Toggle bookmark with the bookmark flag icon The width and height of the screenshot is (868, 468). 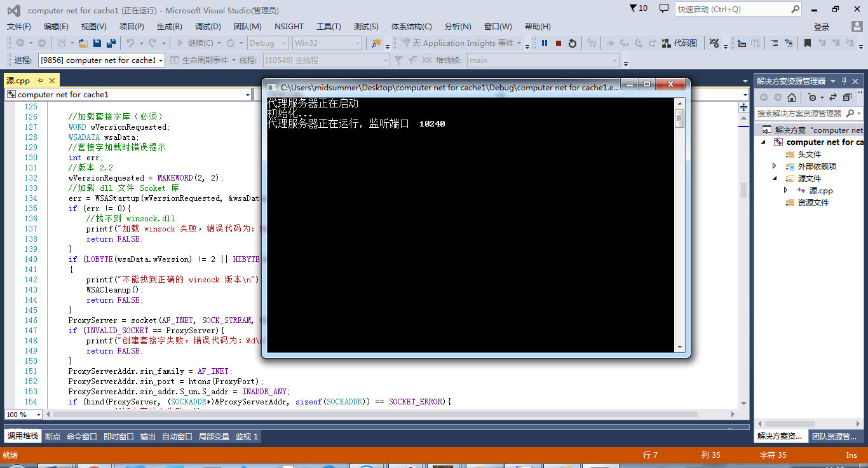[x=808, y=43]
